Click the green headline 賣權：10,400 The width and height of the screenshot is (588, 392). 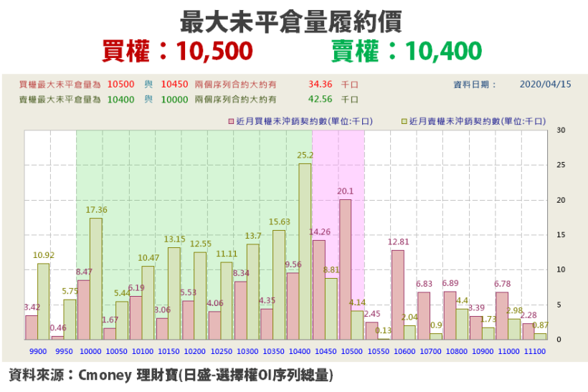407,52
